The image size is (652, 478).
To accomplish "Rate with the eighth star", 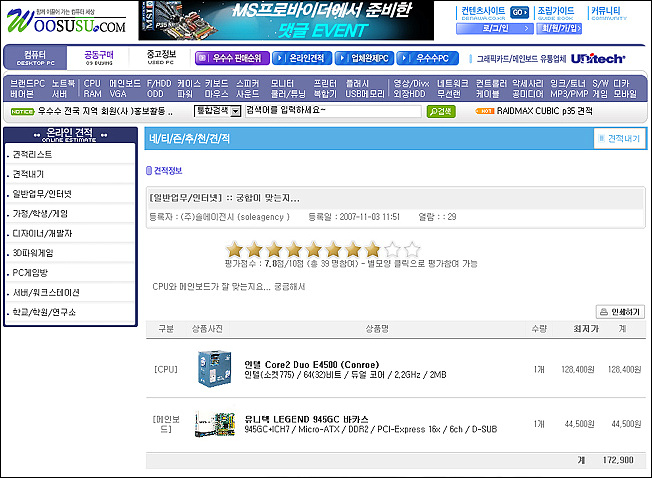I will tap(372, 249).
